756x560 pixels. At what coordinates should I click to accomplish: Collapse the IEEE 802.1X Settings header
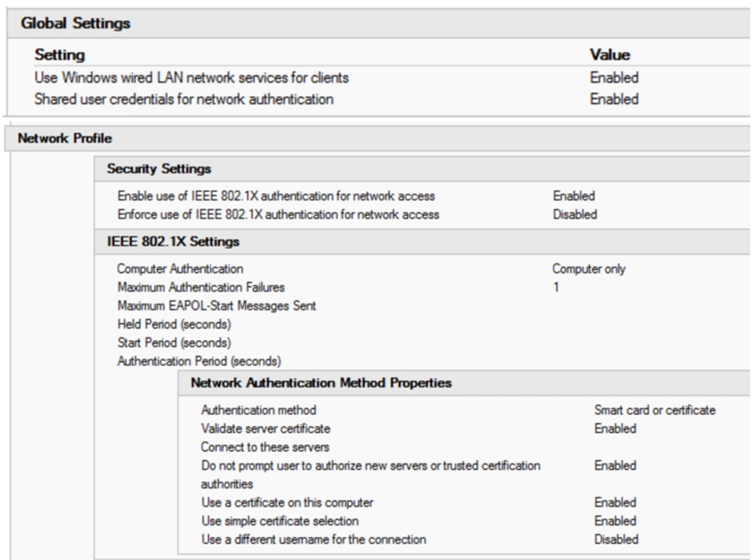coord(173,242)
